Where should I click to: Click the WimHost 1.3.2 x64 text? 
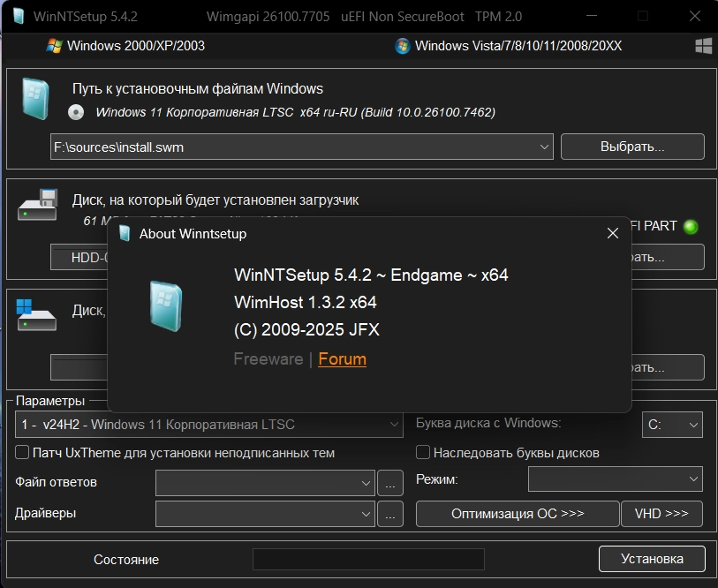click(x=306, y=302)
